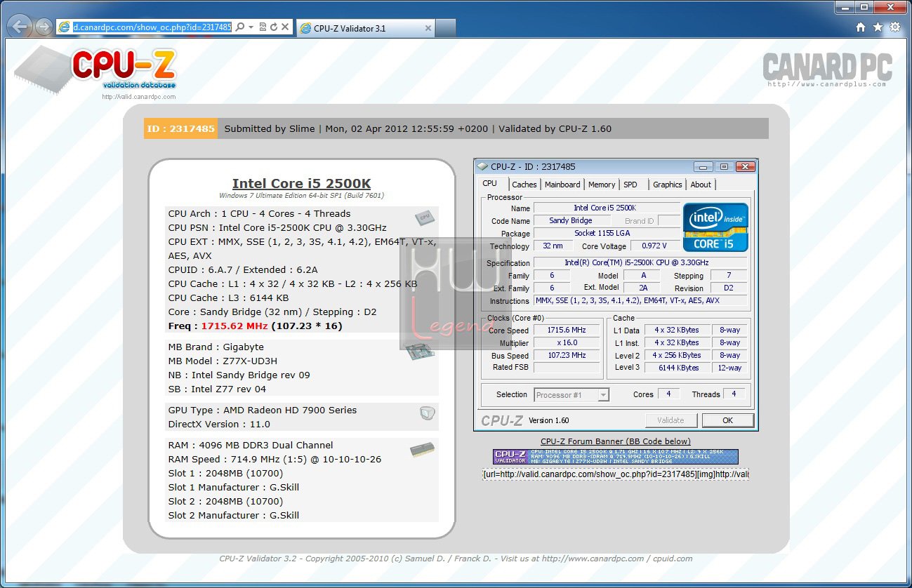This screenshot has width=912, height=588.
Task: Toggle the Compatibility View icon
Action: (x=263, y=27)
